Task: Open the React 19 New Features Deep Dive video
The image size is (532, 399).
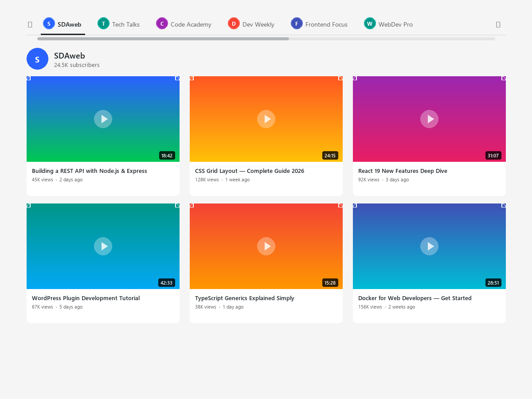Action: pyautogui.click(x=429, y=119)
